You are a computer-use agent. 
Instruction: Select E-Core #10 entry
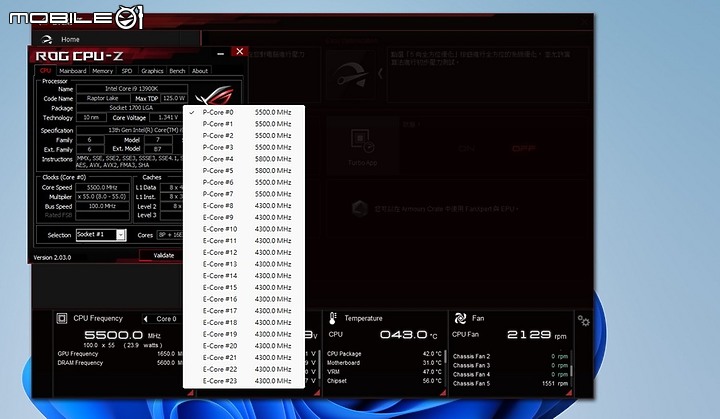click(x=243, y=229)
